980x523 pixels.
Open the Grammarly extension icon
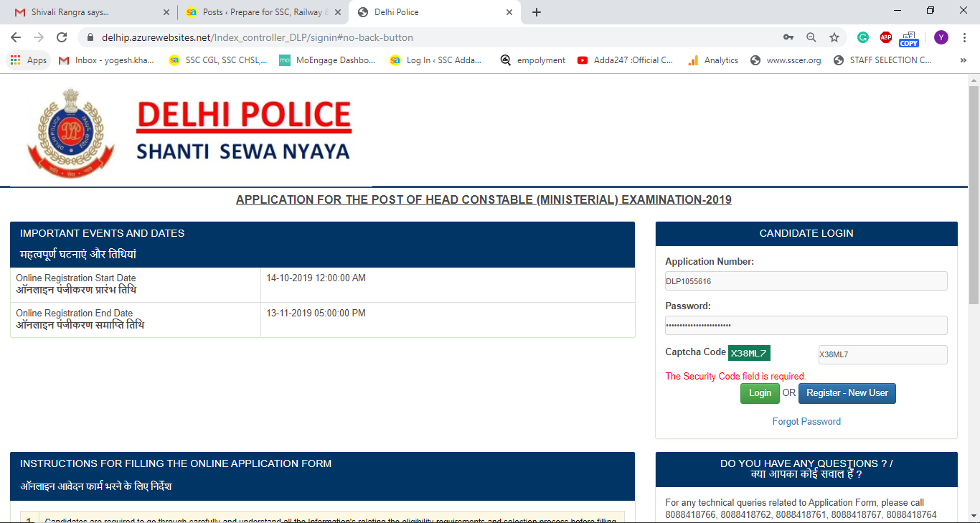tap(863, 37)
